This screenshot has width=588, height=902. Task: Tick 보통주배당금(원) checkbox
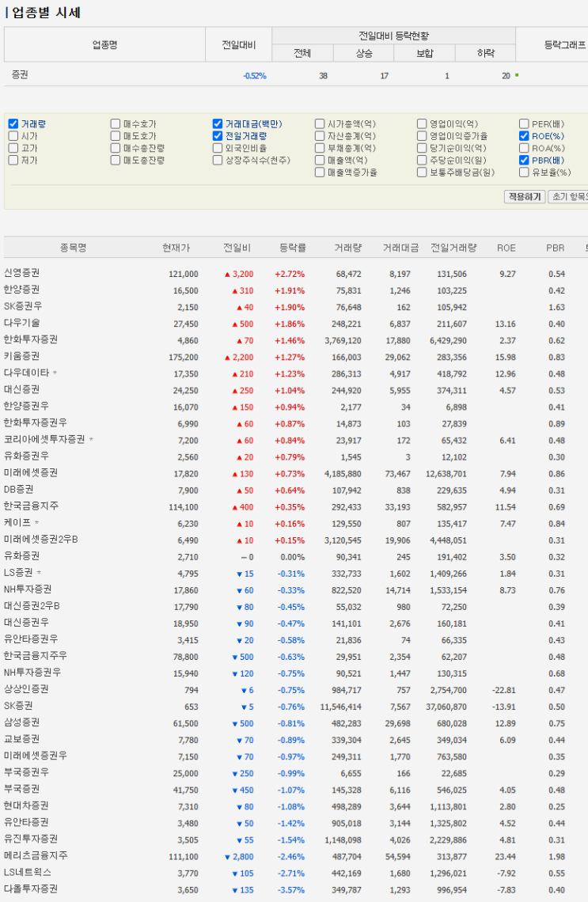coord(423,172)
